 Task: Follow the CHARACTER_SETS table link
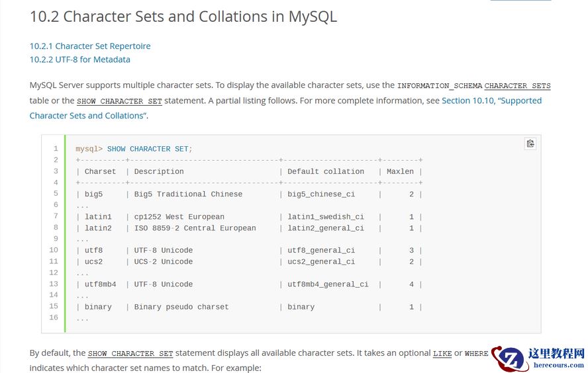pyautogui.click(x=517, y=86)
